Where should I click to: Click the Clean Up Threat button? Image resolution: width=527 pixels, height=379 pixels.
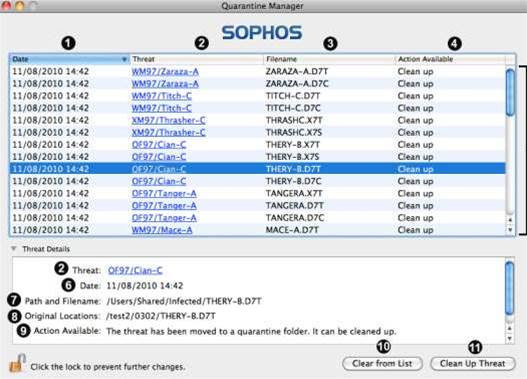[473, 364]
